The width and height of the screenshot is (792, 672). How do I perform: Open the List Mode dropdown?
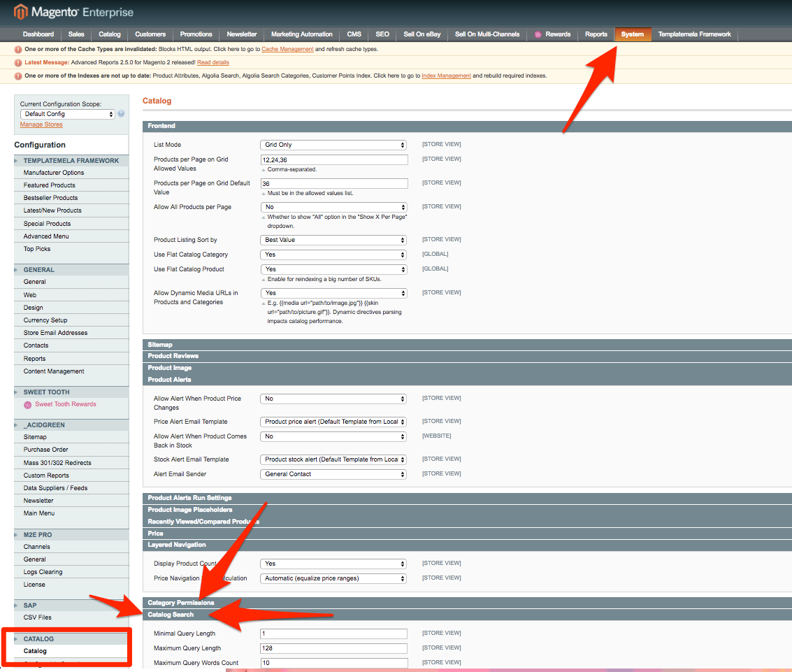coord(333,145)
